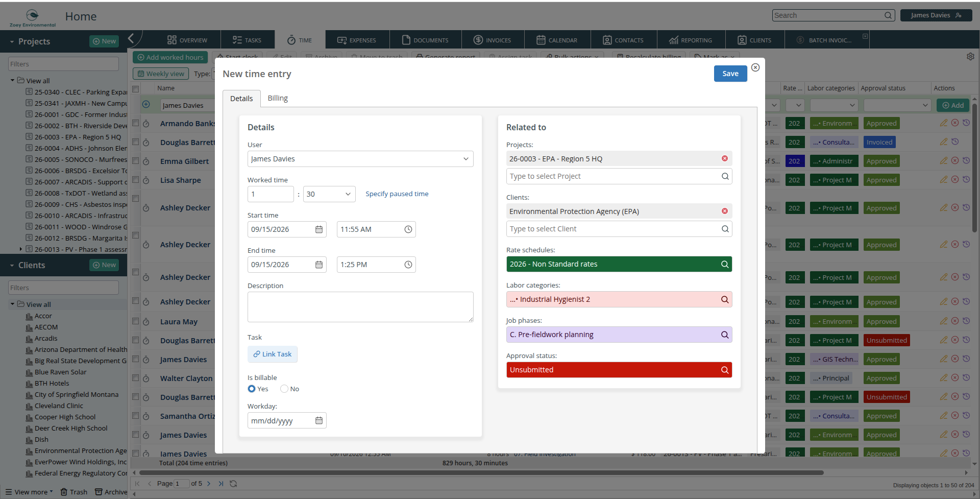The height and width of the screenshot is (499, 980).
Task: Open the Expenses tab
Action: [x=357, y=40]
